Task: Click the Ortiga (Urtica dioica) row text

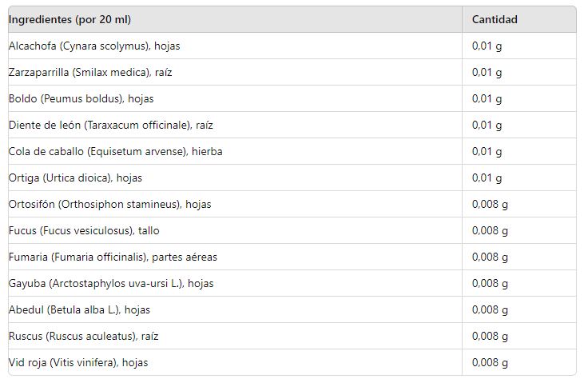Action: coord(75,178)
